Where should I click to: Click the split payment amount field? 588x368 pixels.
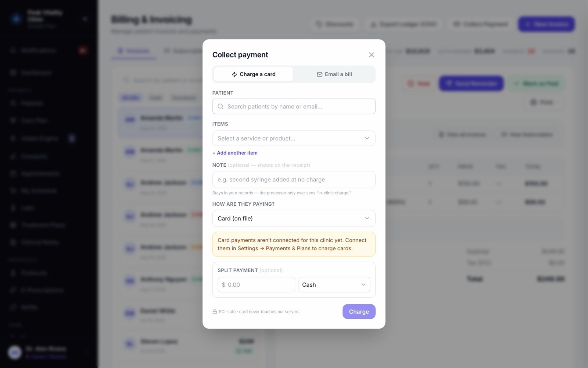256,285
